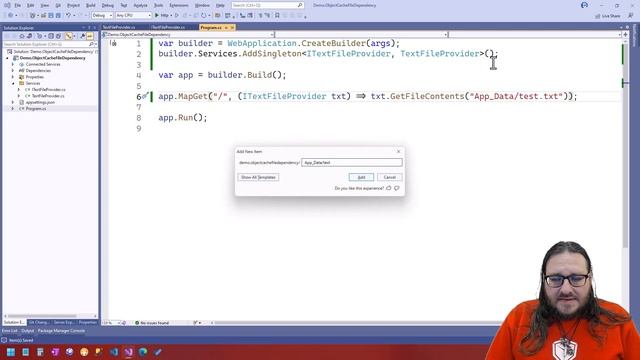Open the File menu
Viewport: 640px width, 360px height.
[18, 5]
